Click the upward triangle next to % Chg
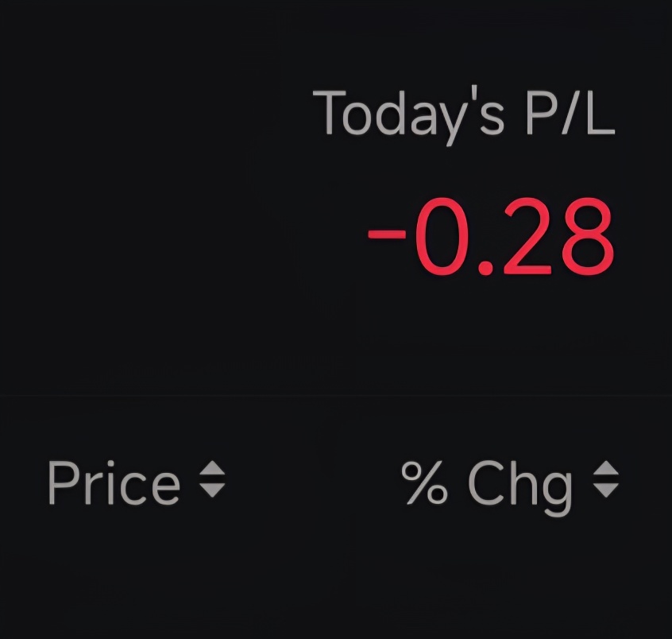Viewport: 672px width, 639px height. tap(605, 468)
